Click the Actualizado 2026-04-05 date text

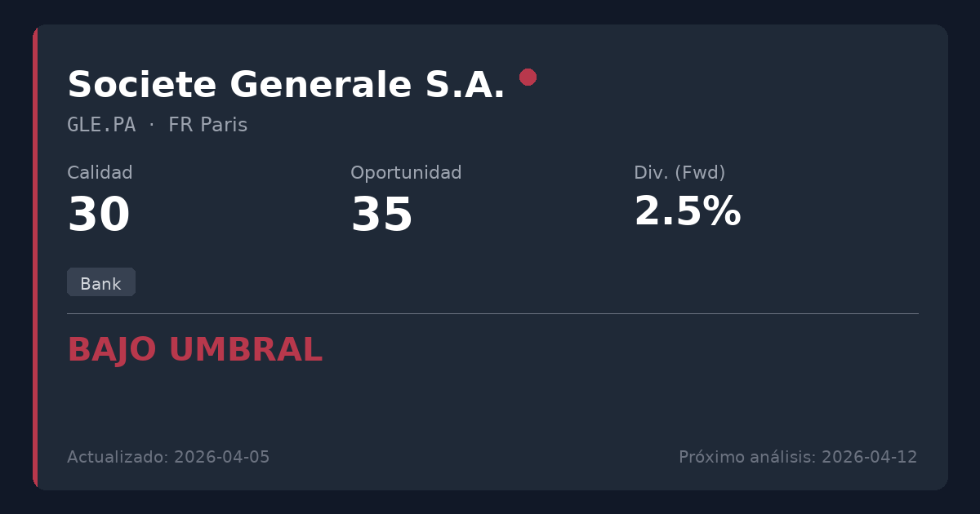(x=168, y=457)
